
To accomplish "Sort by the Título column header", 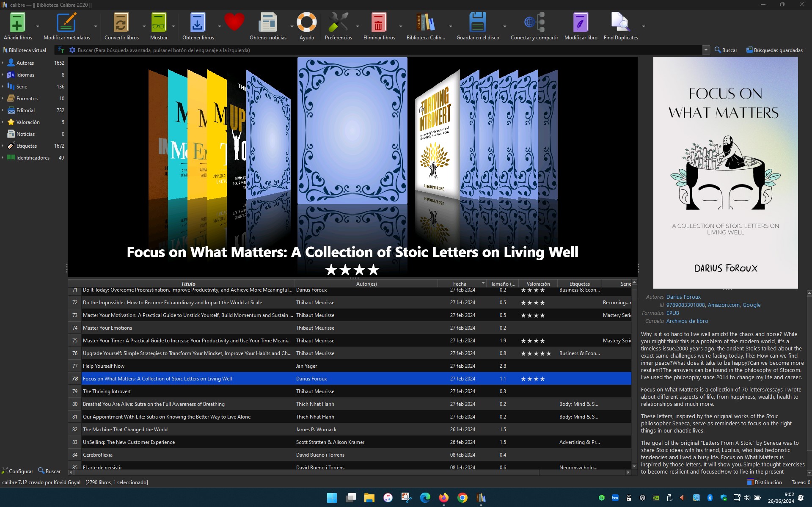I will 188,284.
